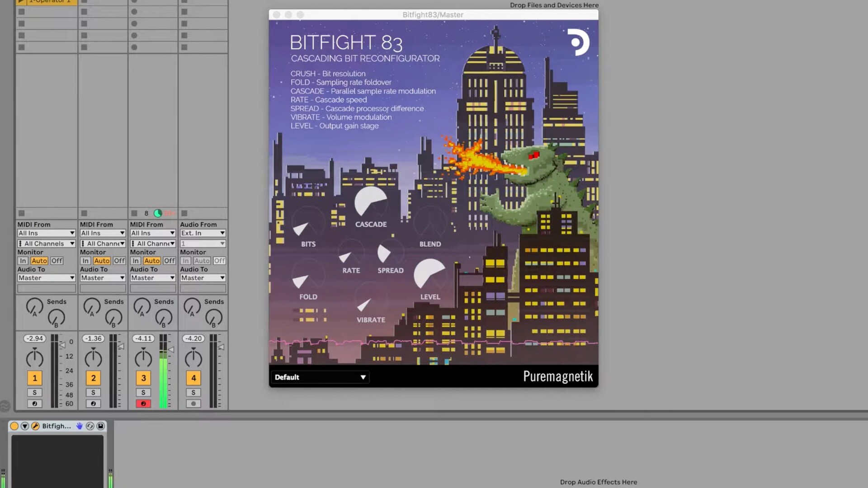Screen dimensions: 868x488
Task: Open track 1 Audio To Master dropdown
Action: (46, 278)
